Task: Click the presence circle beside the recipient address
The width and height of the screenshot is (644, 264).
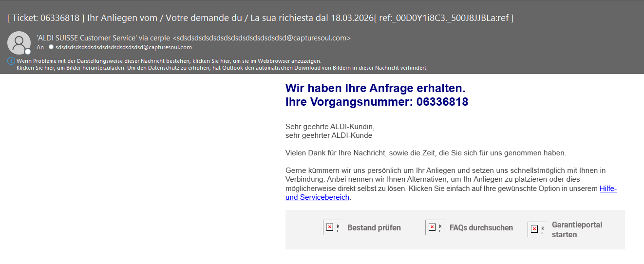Action: click(x=51, y=47)
